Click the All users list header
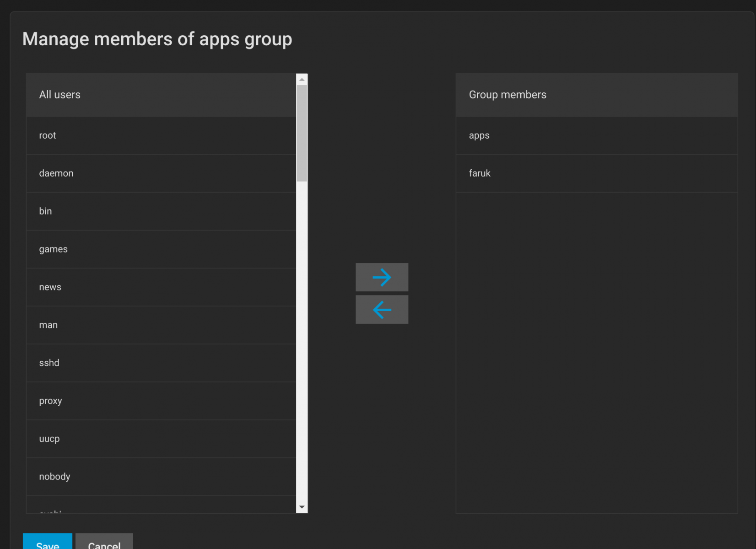Screen dimensions: 756x549 161,95
